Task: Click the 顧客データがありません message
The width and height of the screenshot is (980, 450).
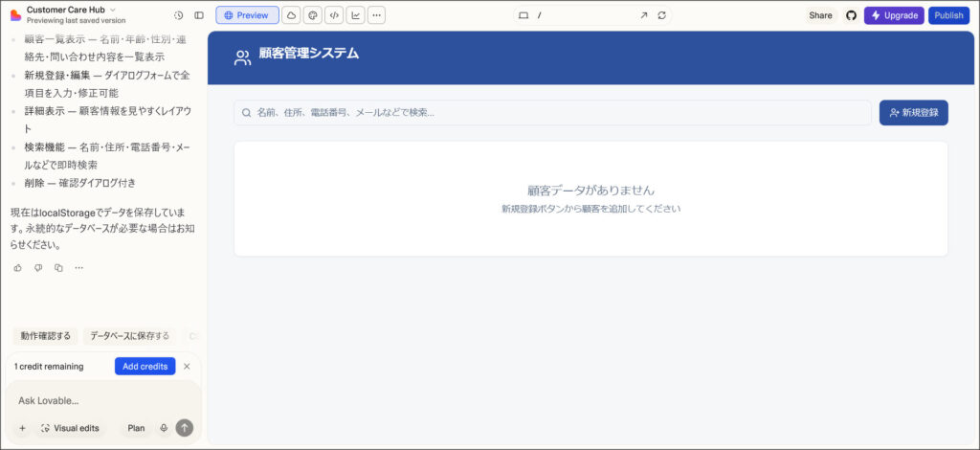Action: 590,190
